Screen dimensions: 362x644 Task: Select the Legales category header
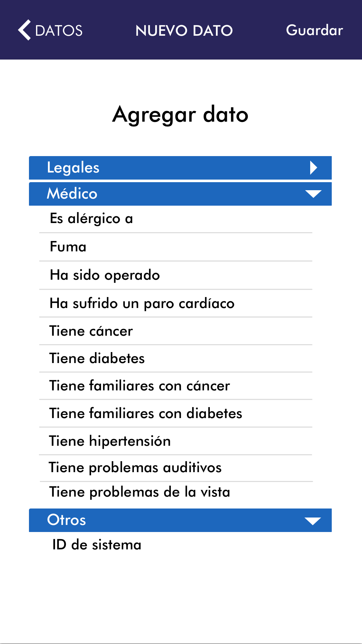tap(73, 168)
